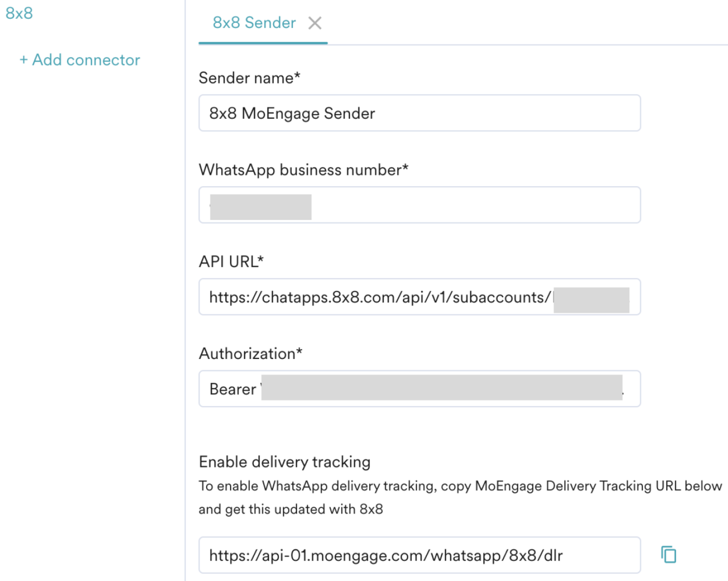Select the 8x8 connector in sidebar
Screen dimensions: 728x581
[x=19, y=13]
